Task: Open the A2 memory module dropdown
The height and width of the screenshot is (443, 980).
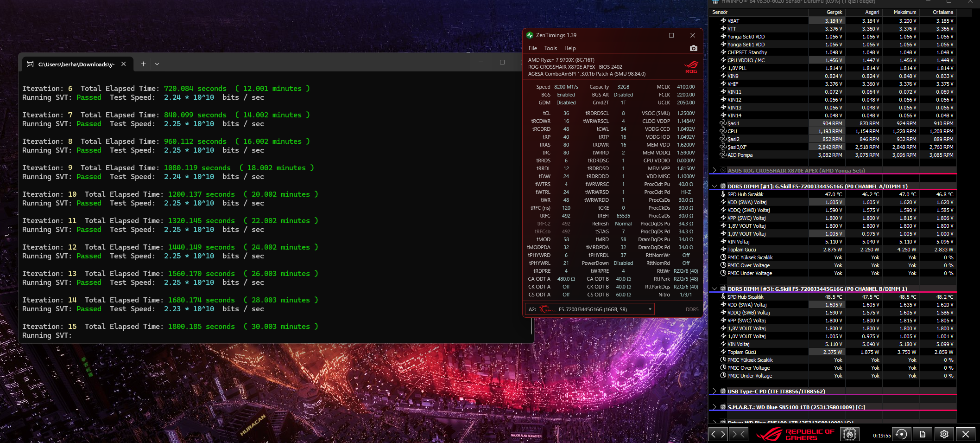Action: (589, 309)
